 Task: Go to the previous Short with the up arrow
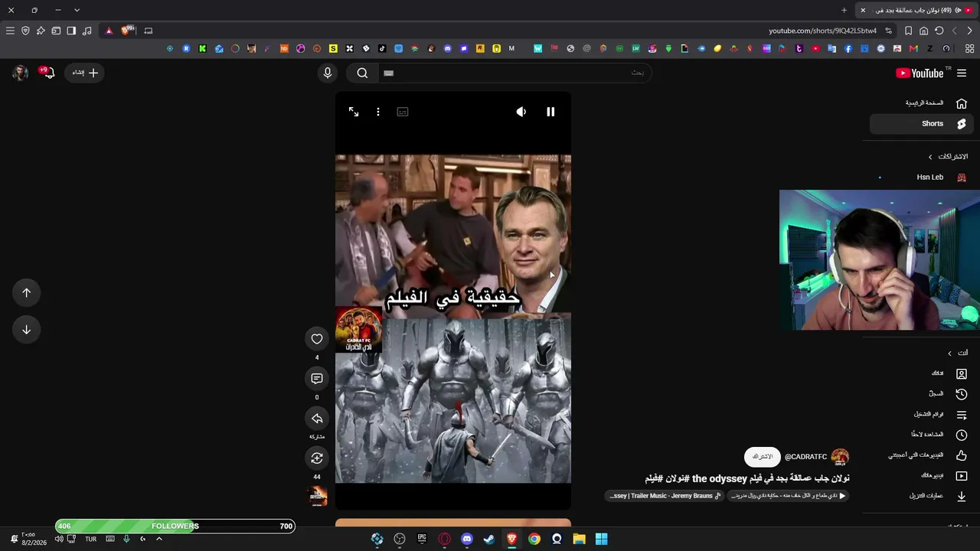(26, 292)
